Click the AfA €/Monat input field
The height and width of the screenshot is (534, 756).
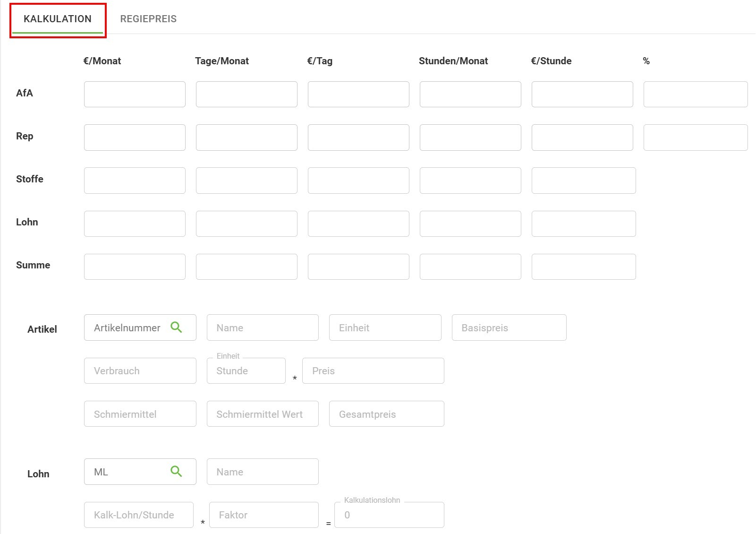tap(135, 94)
